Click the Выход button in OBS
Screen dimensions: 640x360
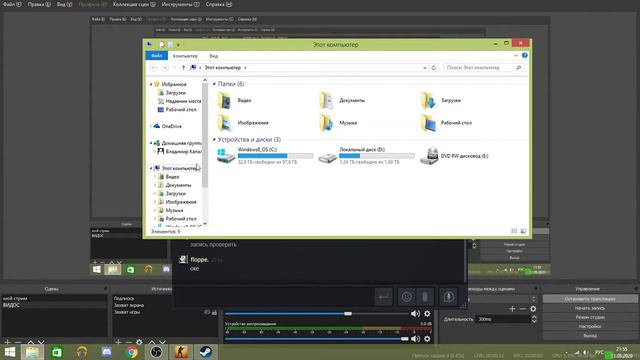point(590,336)
